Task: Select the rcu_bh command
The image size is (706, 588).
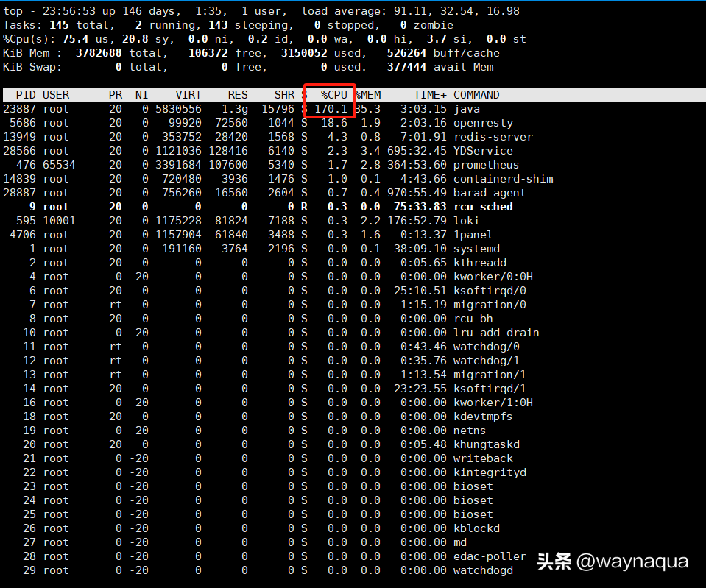Action: (473, 319)
